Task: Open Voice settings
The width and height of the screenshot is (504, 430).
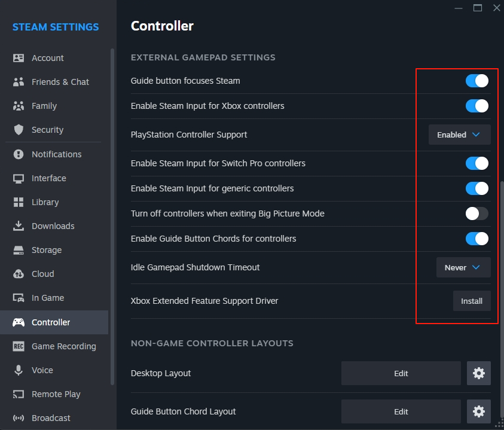Action: (54, 370)
